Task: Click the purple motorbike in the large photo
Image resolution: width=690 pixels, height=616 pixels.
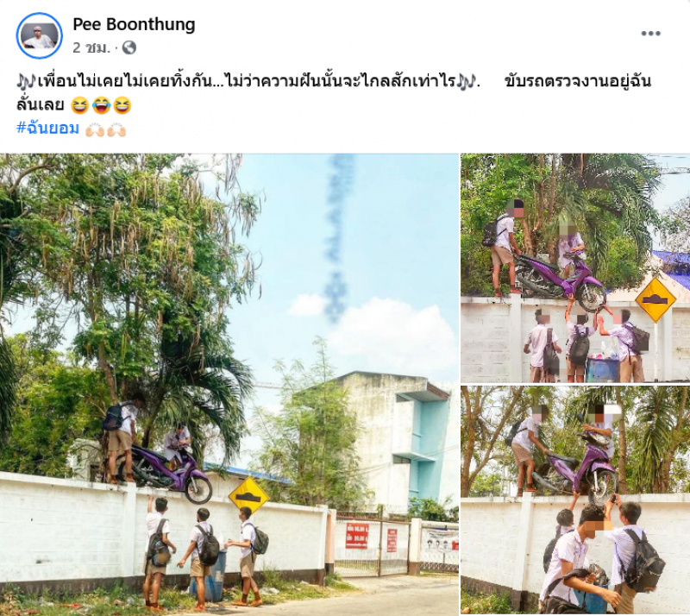Action: click(x=168, y=474)
